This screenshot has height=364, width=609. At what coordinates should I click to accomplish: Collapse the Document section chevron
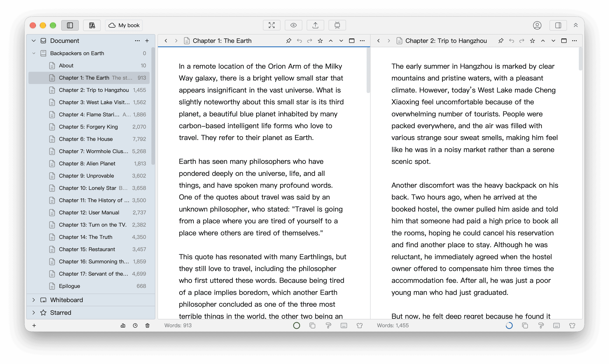[34, 41]
